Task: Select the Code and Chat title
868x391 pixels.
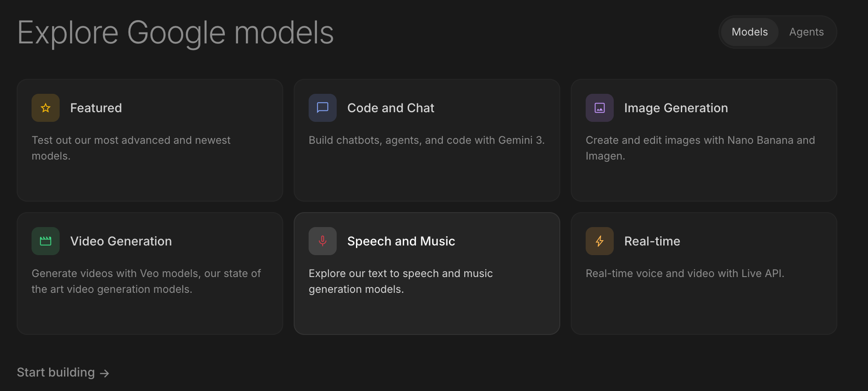Action: (391, 108)
